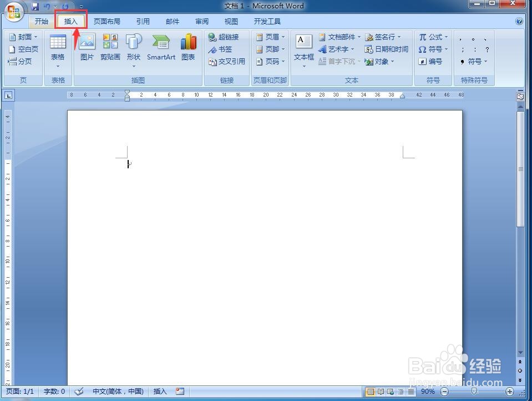This screenshot has height=401, width=532.
Task: Open the 表格 table dropdown
Action: coord(58,52)
